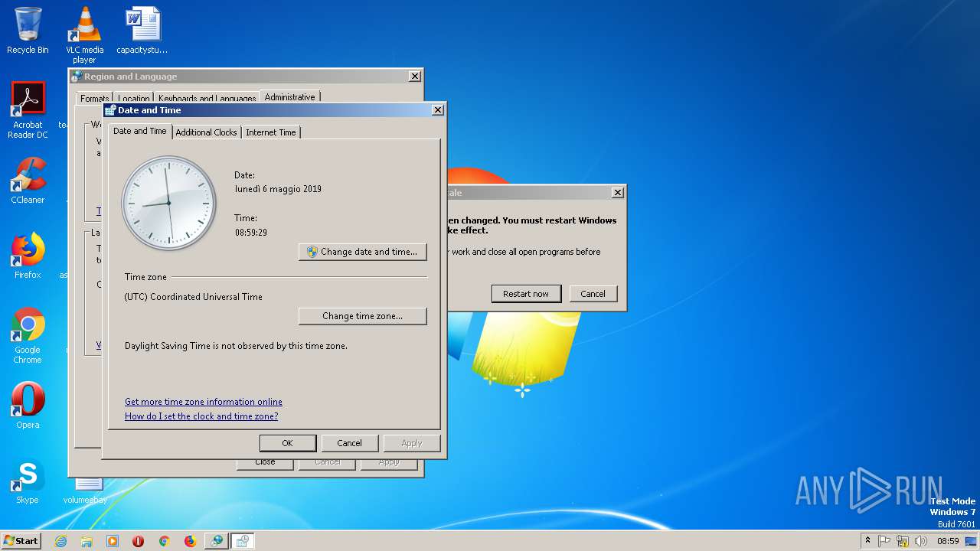Screen dimensions: 980x551
Task: Launch Google Chrome desktop shortcut
Action: coord(28,335)
